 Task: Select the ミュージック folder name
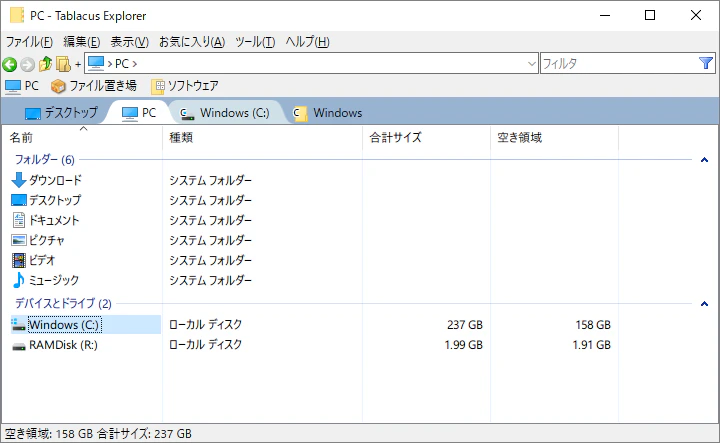coord(54,280)
